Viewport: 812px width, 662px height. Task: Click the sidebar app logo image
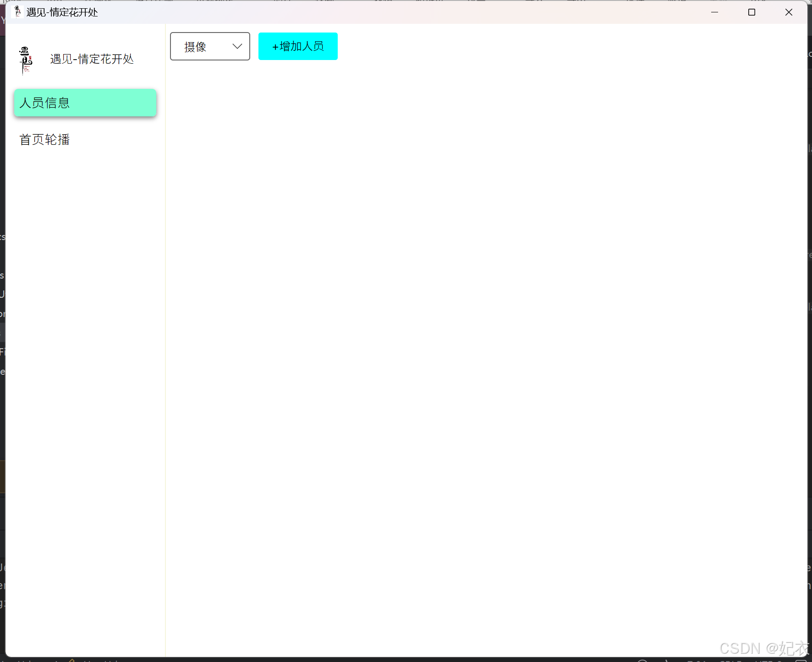point(26,60)
